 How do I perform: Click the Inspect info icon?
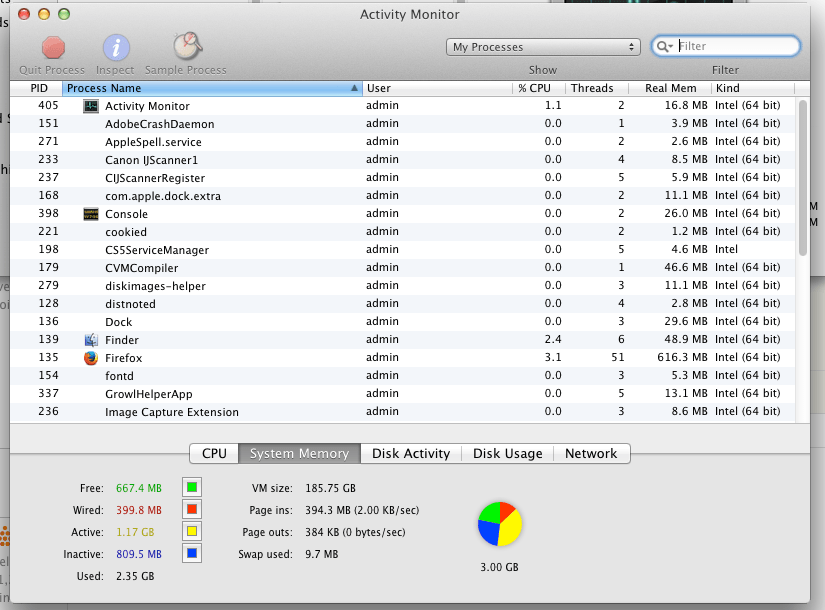116,48
